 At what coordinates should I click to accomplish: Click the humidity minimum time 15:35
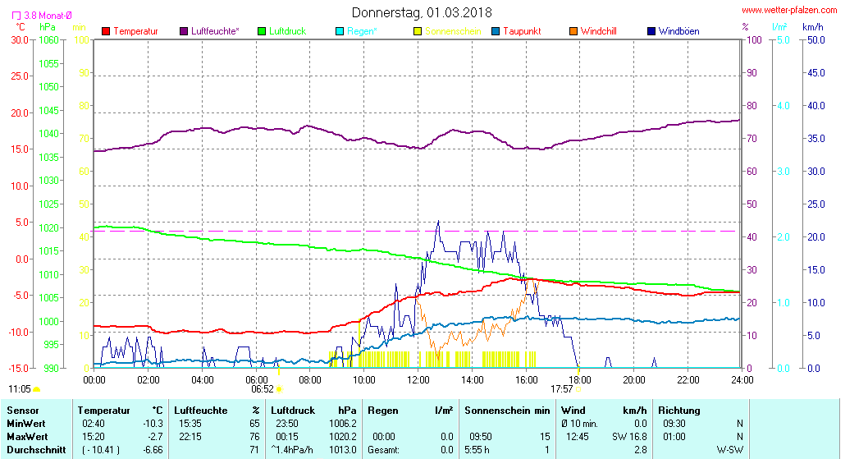[x=190, y=424]
